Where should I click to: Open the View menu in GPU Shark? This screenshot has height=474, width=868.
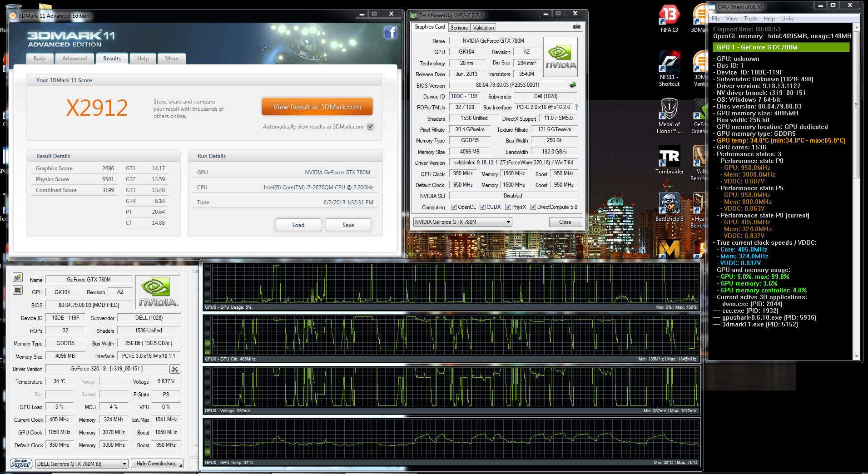[x=732, y=19]
